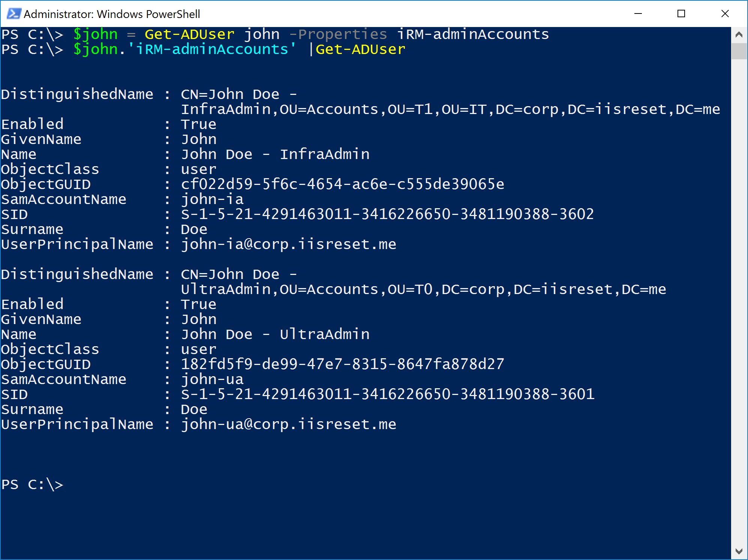The image size is (748, 560).
Task: Click the scrollbar up arrow
Action: pos(739,35)
